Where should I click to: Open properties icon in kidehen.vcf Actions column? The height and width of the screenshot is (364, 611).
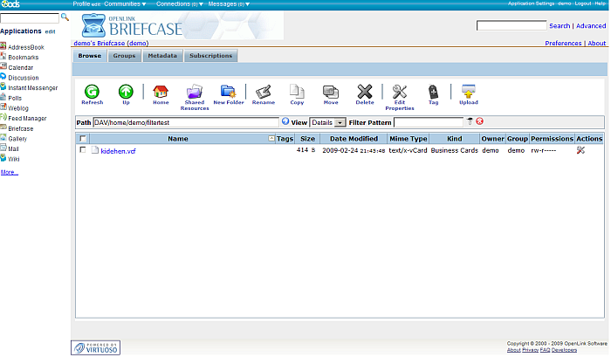pos(581,150)
